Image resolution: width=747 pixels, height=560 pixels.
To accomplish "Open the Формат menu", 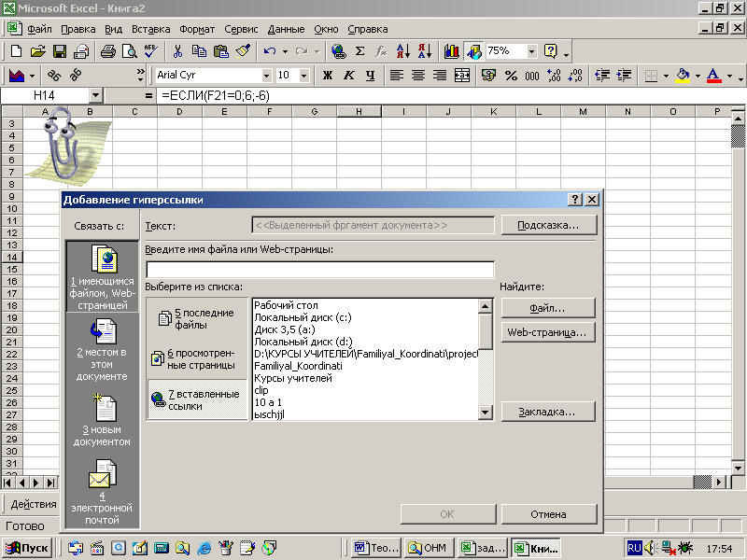I will [x=197, y=29].
